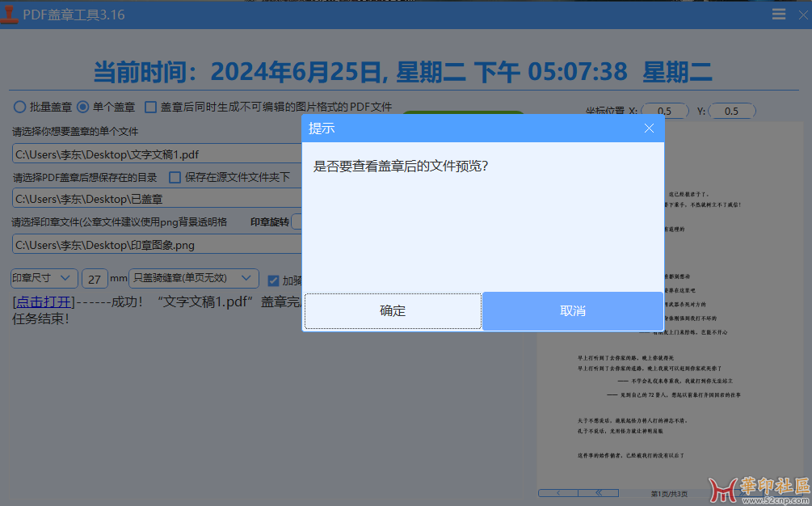Image resolution: width=812 pixels, height=506 pixels.
Task: Click the PDF stamp app logo icon
Action: 10,15
